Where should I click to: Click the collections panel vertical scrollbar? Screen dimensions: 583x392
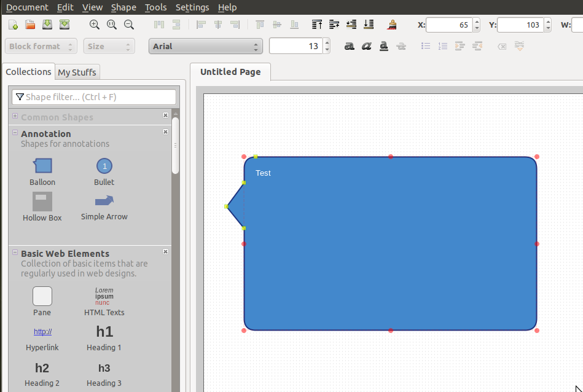(176, 146)
